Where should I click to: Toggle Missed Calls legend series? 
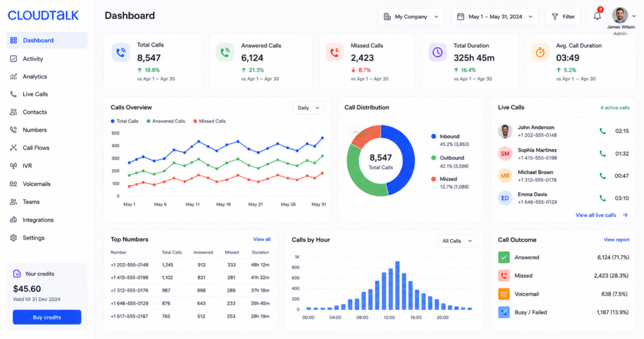209,121
